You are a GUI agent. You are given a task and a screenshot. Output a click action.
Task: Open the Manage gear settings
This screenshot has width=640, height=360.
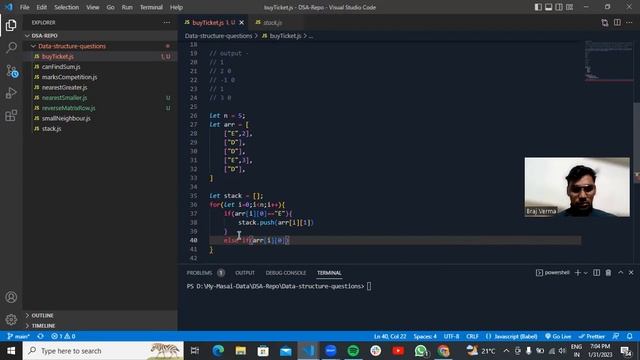11,319
